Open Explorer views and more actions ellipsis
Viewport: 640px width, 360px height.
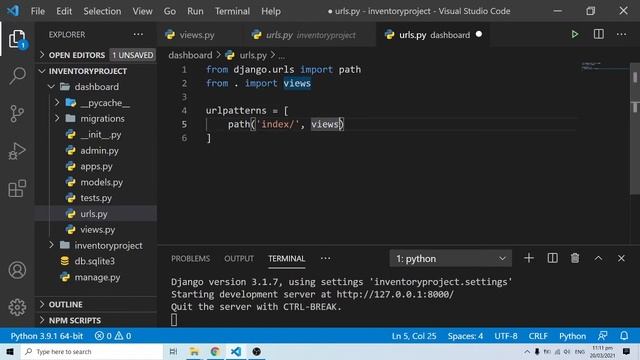click(138, 35)
